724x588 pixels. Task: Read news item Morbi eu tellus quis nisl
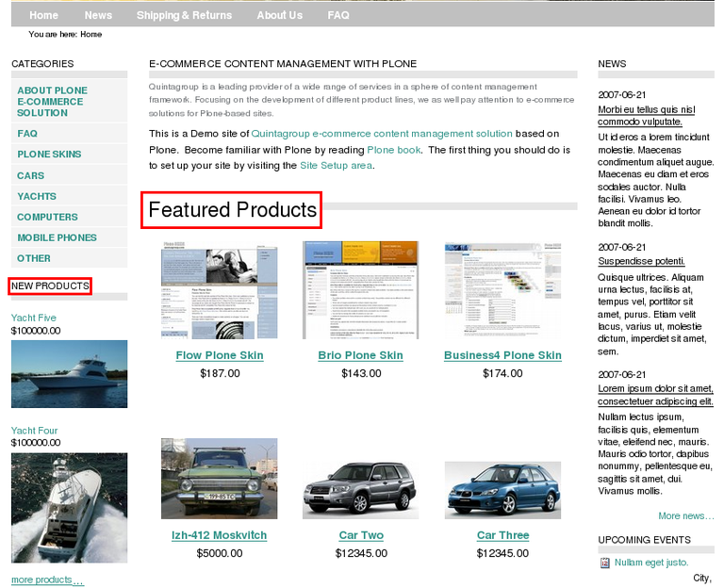coord(647,115)
